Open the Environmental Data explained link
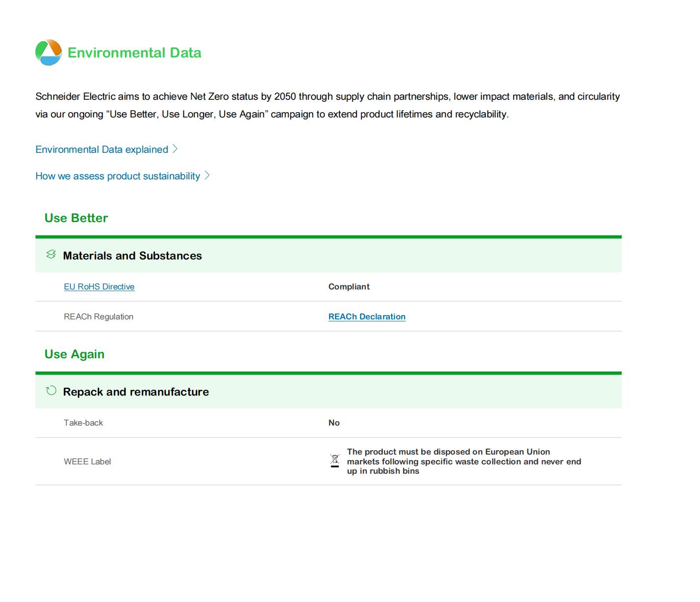Image resolution: width=700 pixels, height=602 pixels. tap(102, 149)
